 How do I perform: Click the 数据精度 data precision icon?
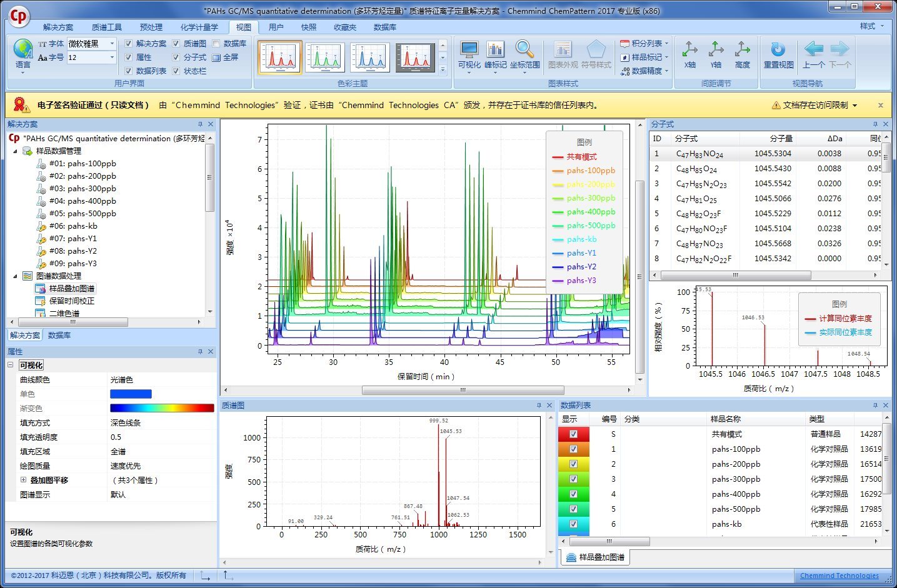tap(624, 71)
